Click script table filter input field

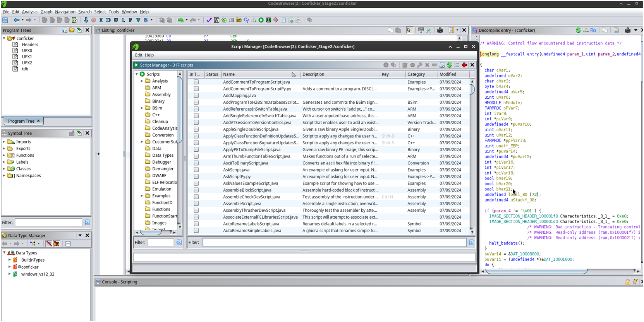(x=335, y=242)
